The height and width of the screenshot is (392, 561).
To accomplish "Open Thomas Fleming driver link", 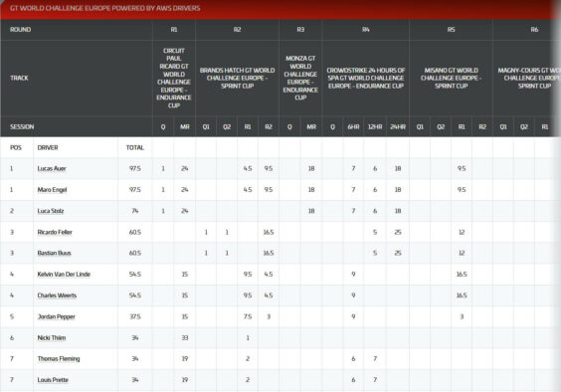I will 59,359.
